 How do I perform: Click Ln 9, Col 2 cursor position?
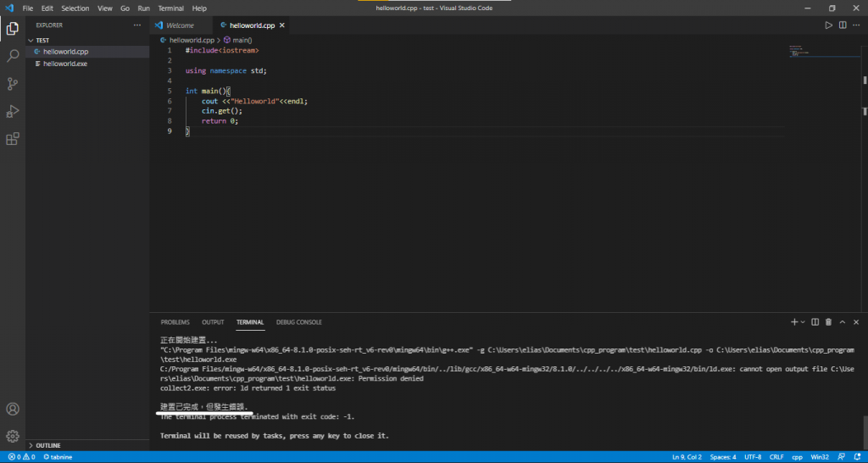(687, 457)
